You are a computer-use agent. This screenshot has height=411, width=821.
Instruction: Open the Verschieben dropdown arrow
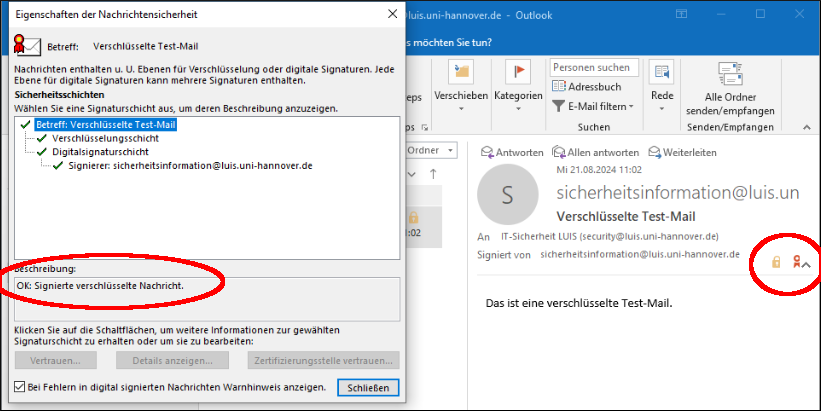[x=461, y=109]
